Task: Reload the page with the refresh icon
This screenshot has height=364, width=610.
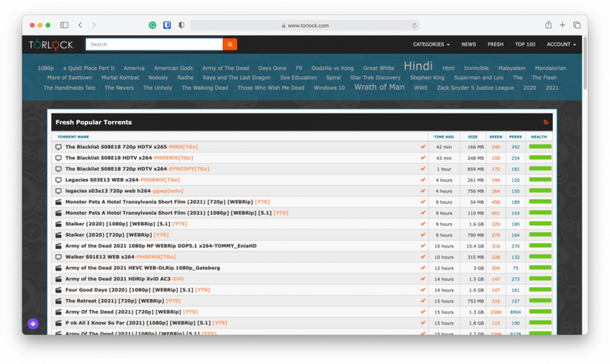Action: tap(414, 25)
